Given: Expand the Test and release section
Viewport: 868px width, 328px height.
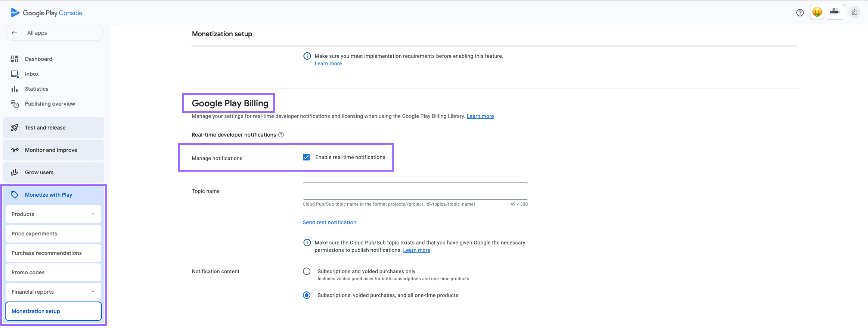Looking at the screenshot, I should (53, 128).
